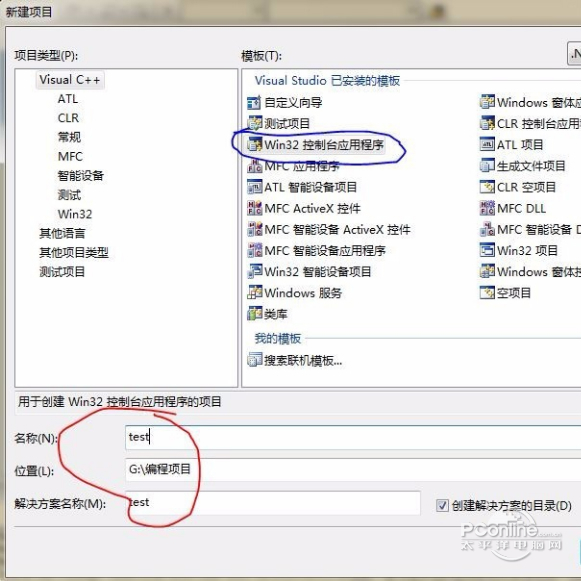The image size is (581, 581).
Task: Select the 自定义向导 template icon
Action: (x=254, y=103)
